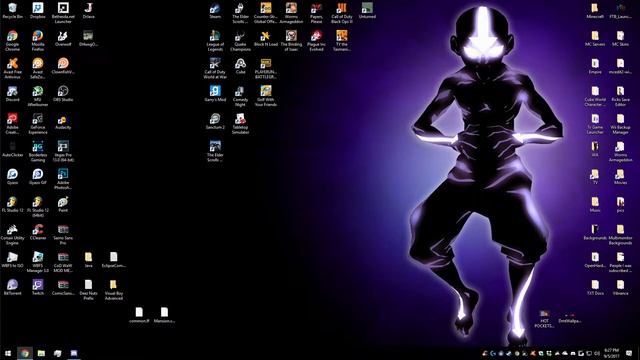The image size is (640, 360).
Task: Select the WBFS to ISO shortcut
Action: tap(13, 260)
